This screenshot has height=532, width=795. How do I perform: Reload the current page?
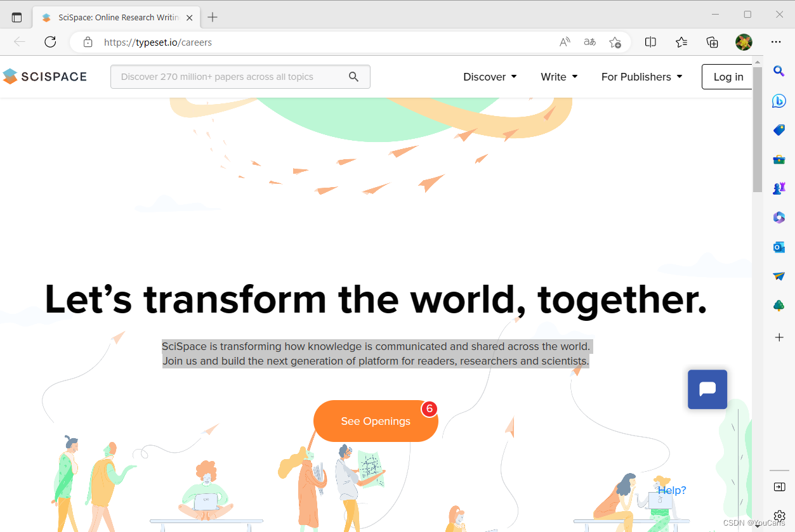click(x=50, y=42)
